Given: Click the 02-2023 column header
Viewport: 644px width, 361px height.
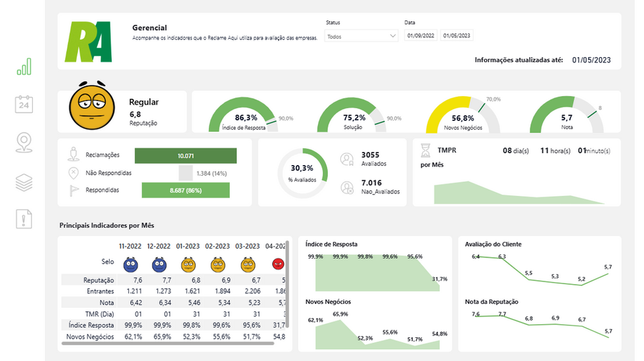Looking at the screenshot, I should [218, 246].
